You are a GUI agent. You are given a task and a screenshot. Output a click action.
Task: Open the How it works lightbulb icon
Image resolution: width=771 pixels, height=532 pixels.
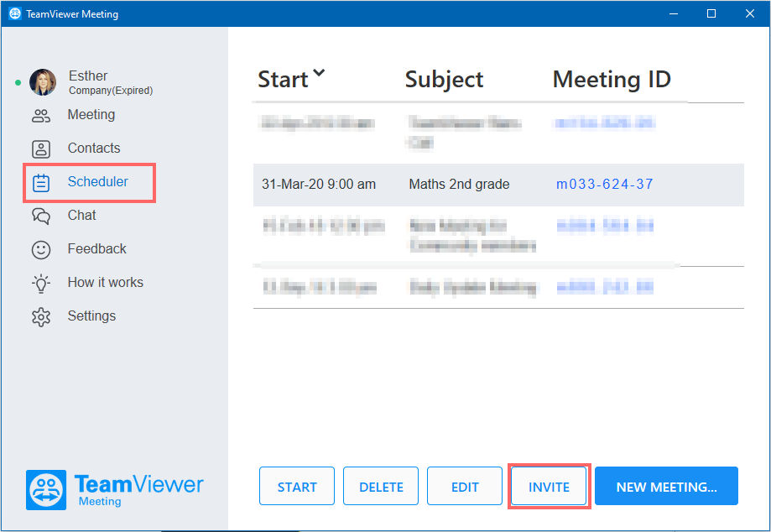(x=41, y=284)
